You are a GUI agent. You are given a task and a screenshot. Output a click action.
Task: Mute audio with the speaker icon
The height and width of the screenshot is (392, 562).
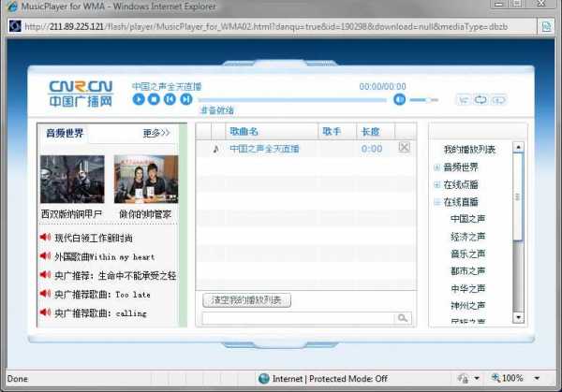(x=399, y=99)
